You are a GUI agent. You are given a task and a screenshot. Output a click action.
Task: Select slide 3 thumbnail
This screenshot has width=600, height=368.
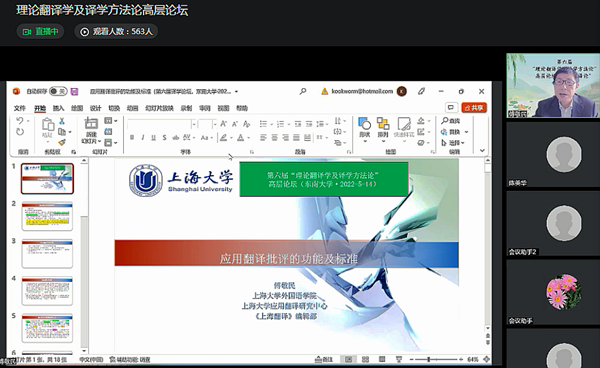(47, 253)
